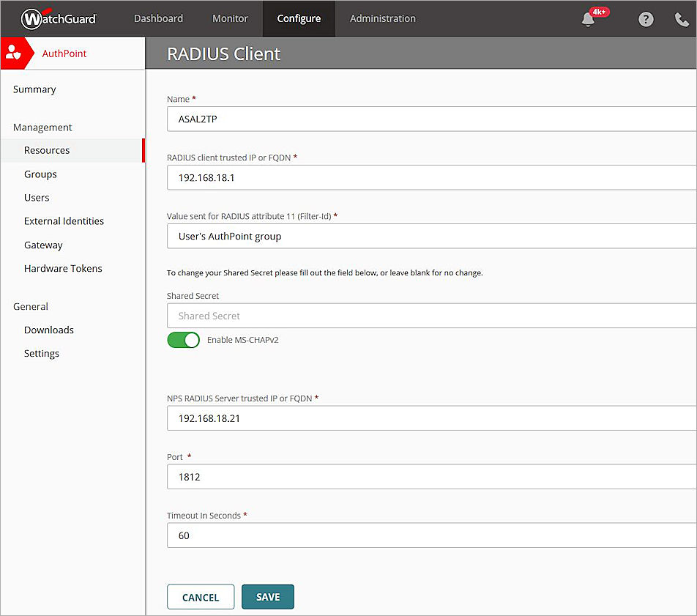The height and width of the screenshot is (616, 697).
Task: Switch to the Dashboard tab
Action: 158,18
